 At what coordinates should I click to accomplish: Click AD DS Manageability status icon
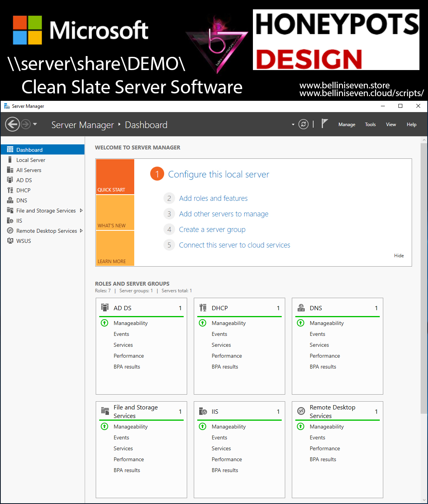pos(105,323)
